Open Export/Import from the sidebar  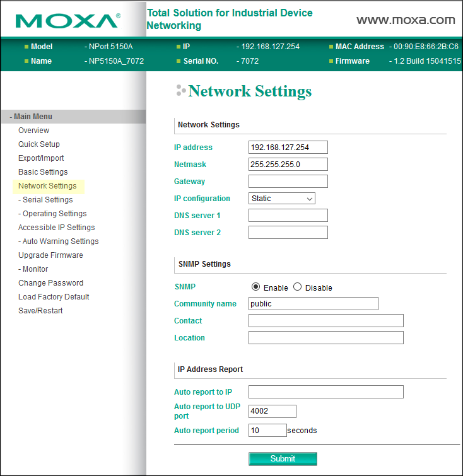point(41,158)
